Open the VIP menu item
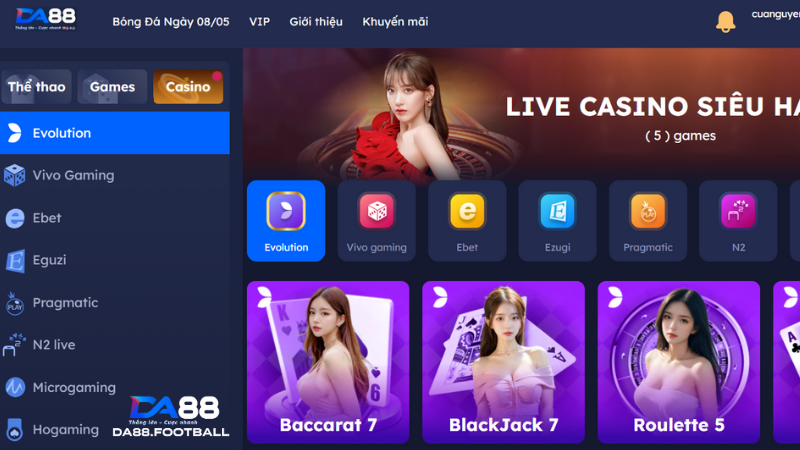 (x=259, y=22)
